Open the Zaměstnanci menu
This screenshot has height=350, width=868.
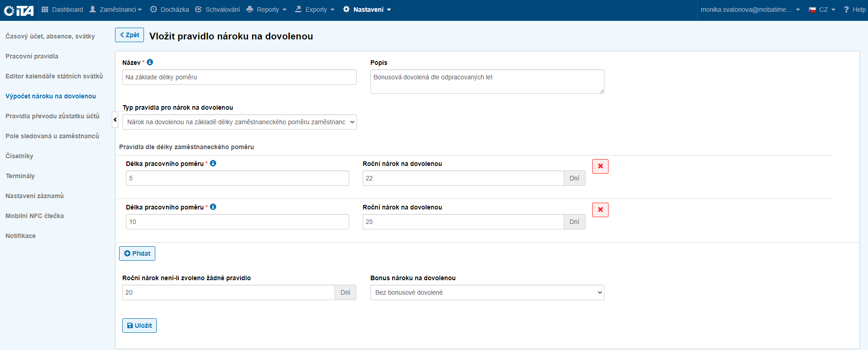[116, 10]
